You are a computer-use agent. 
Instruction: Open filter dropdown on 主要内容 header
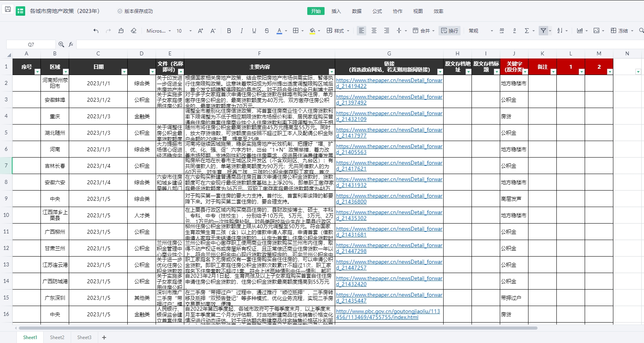332,72
